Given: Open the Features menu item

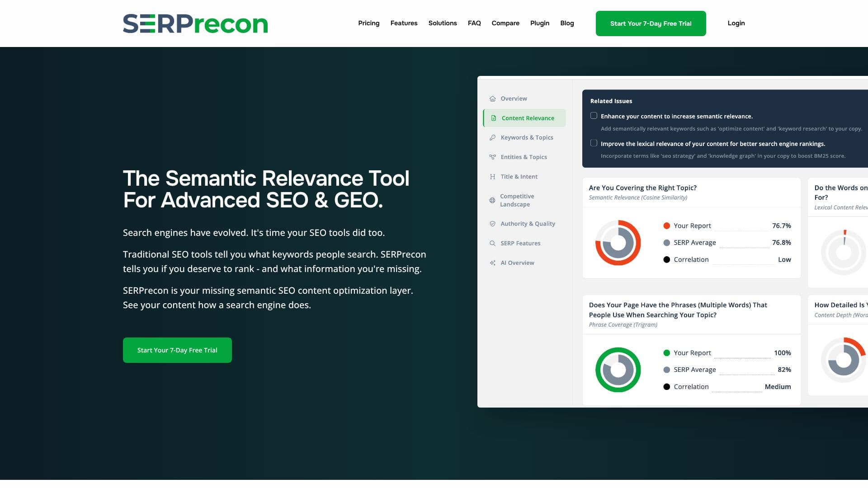Looking at the screenshot, I should tap(404, 23).
